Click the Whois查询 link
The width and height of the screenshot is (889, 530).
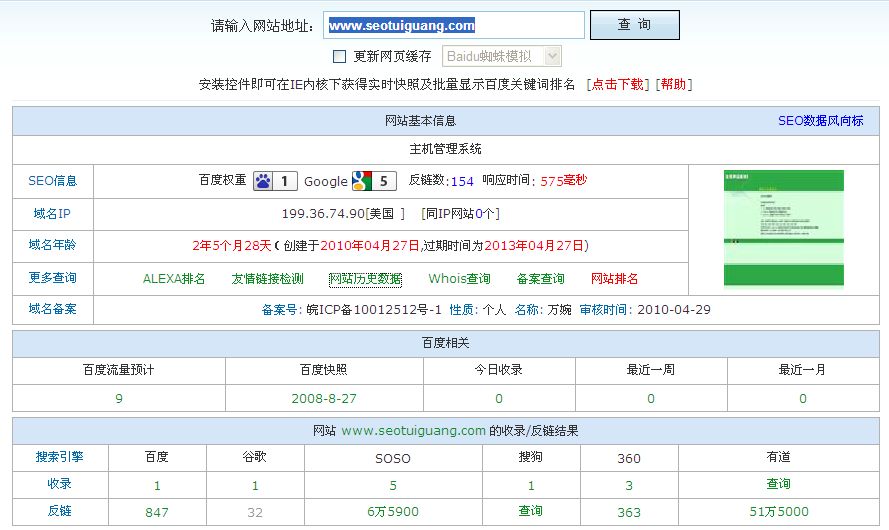coord(459,279)
